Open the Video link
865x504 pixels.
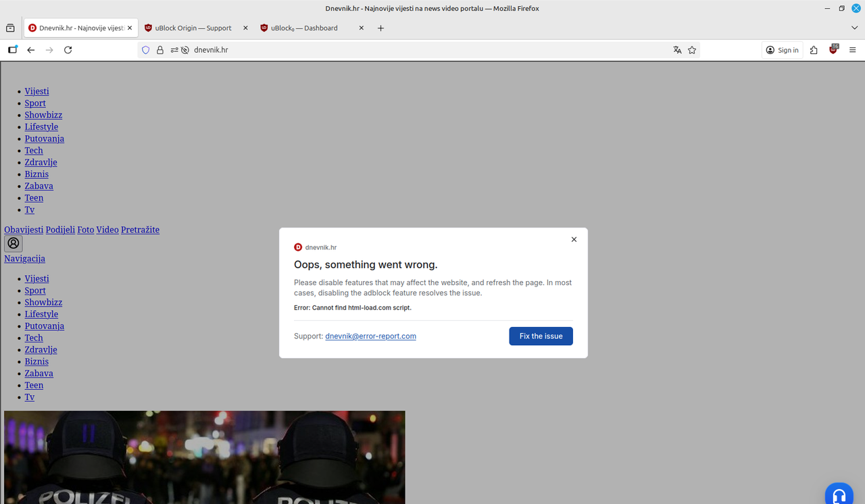[x=107, y=230]
